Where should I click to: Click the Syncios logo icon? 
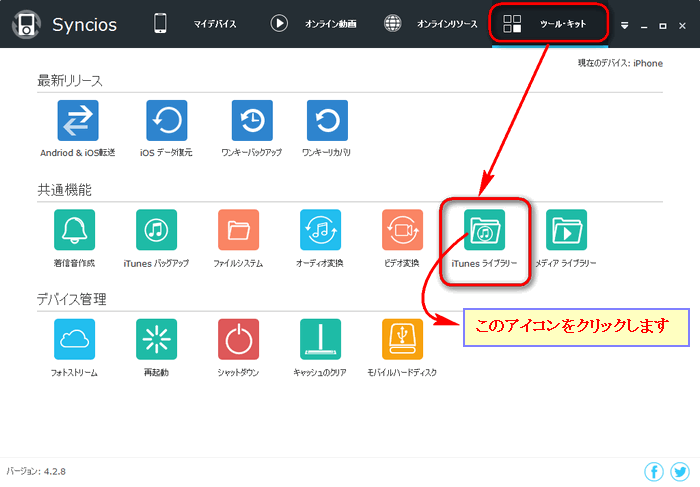[x=26, y=24]
